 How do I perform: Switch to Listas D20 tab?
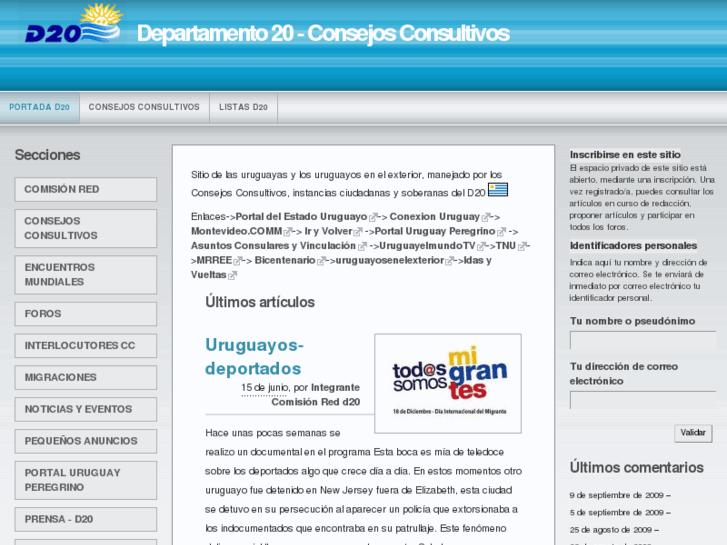coord(243,107)
